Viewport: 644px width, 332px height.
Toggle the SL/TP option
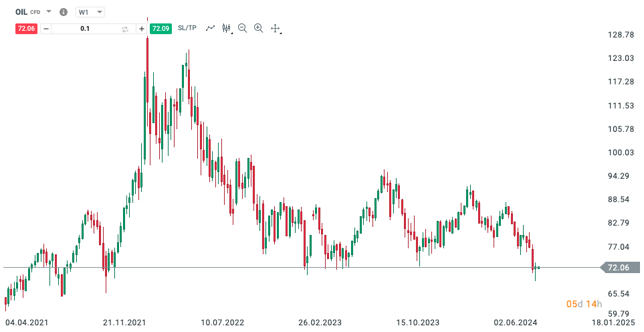(x=187, y=28)
